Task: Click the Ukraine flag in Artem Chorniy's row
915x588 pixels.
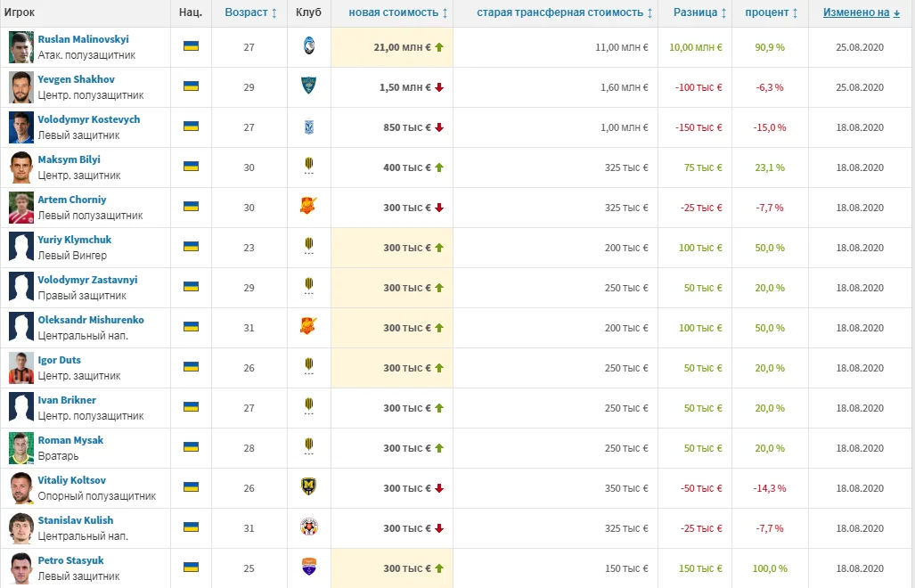Action: 191,207
